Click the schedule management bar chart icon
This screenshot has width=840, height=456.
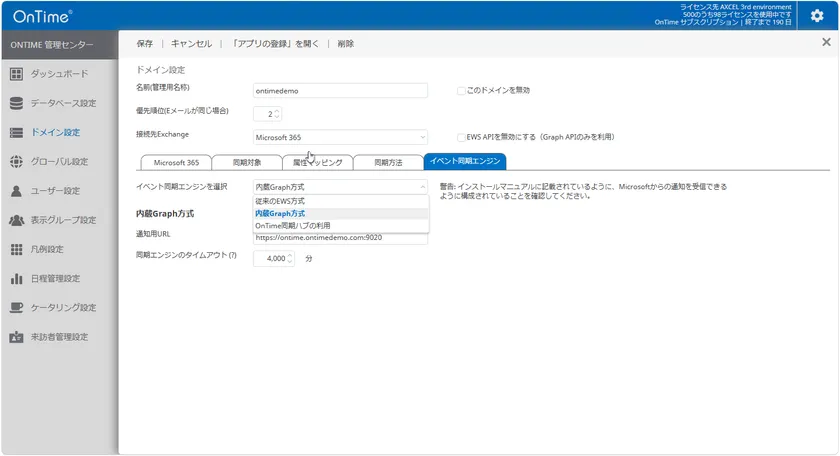coord(17,279)
